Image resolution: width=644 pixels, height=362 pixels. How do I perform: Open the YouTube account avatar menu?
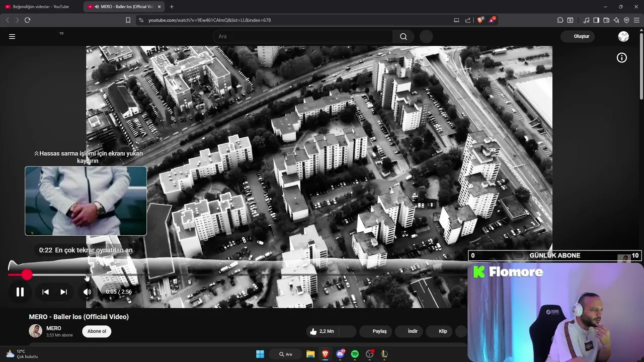[x=623, y=36]
